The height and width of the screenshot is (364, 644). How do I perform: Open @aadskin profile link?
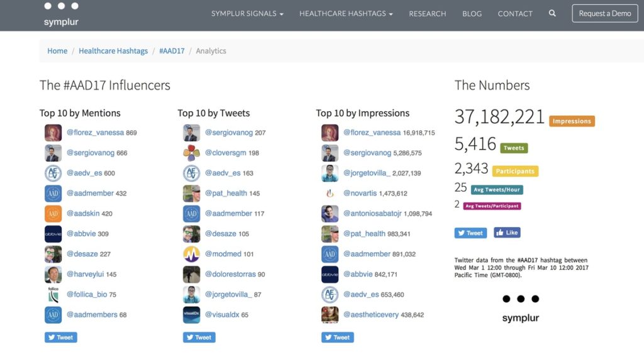coord(84,213)
